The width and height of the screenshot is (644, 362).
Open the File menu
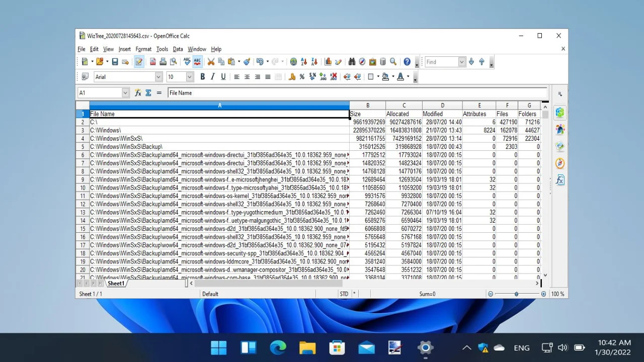click(x=82, y=49)
